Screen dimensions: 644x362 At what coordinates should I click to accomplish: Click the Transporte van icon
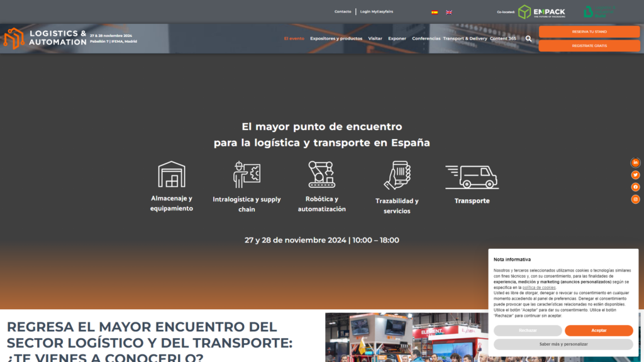pos(472,177)
